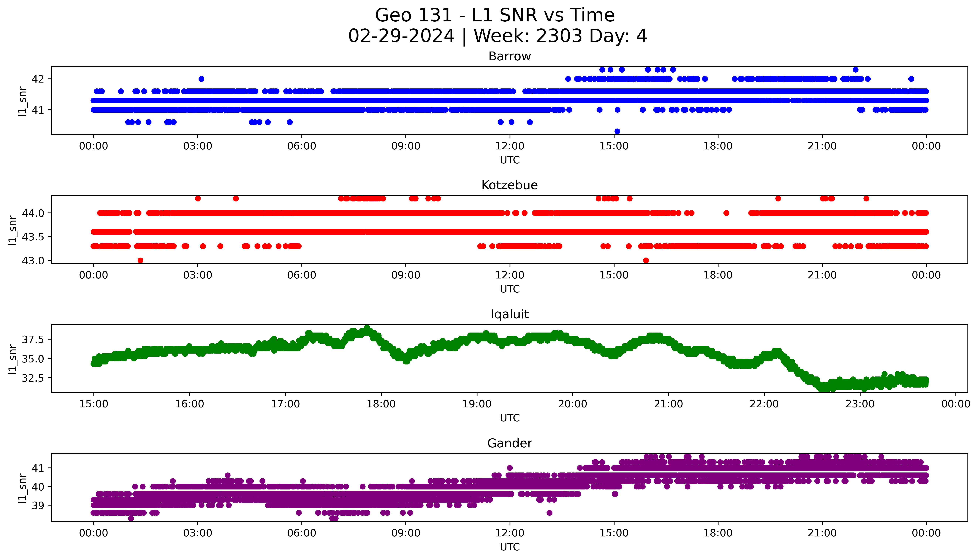Click the 41 y-tick on Barrow plot
Screen dimensions: 978x560
pos(38,110)
